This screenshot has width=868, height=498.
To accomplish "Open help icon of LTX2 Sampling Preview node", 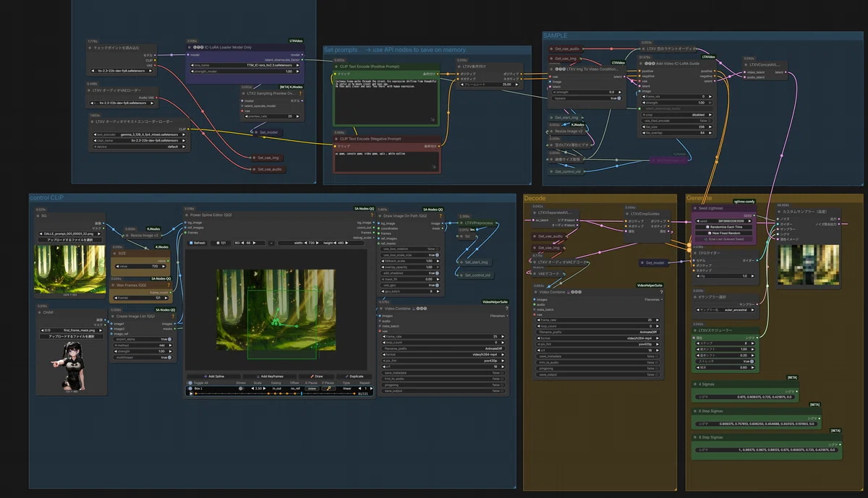I will tap(300, 93).
